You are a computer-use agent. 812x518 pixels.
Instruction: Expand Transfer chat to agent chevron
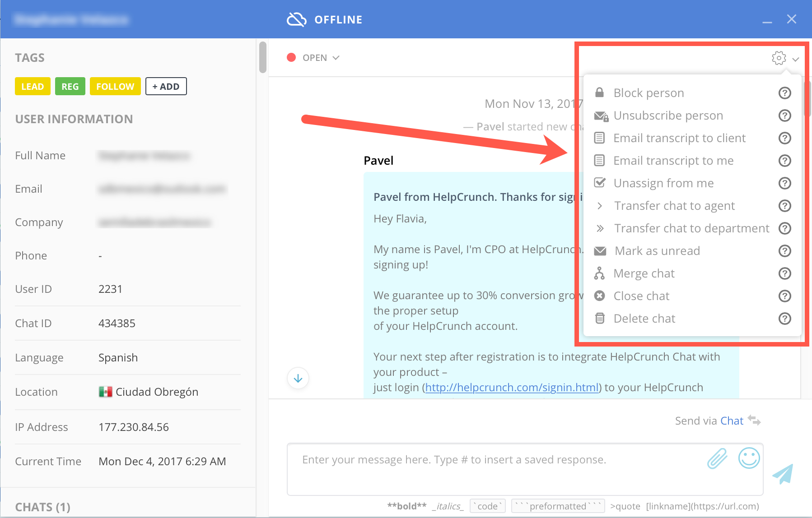pyautogui.click(x=600, y=206)
